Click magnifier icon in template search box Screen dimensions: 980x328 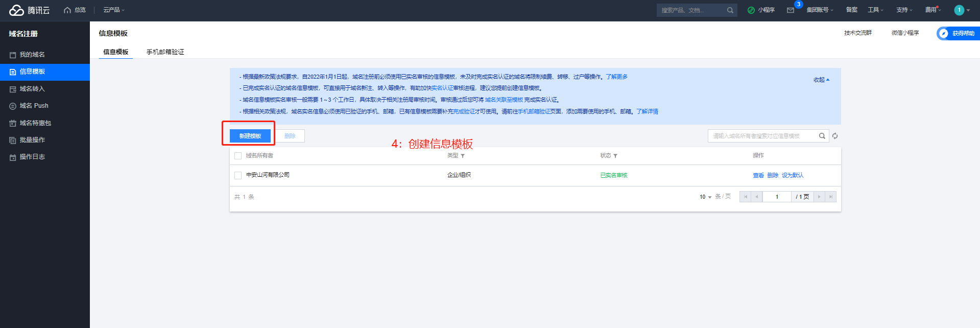point(822,136)
